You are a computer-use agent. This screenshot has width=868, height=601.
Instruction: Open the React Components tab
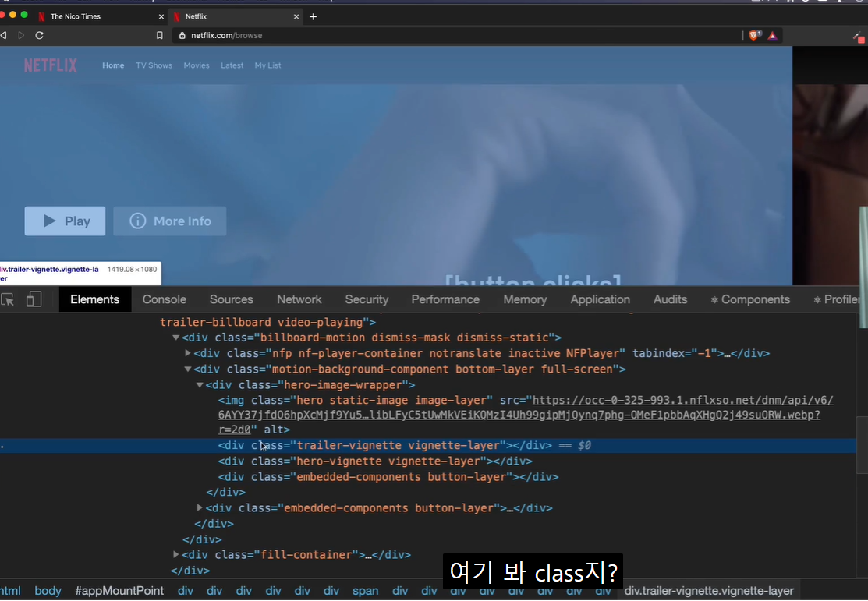click(x=750, y=299)
